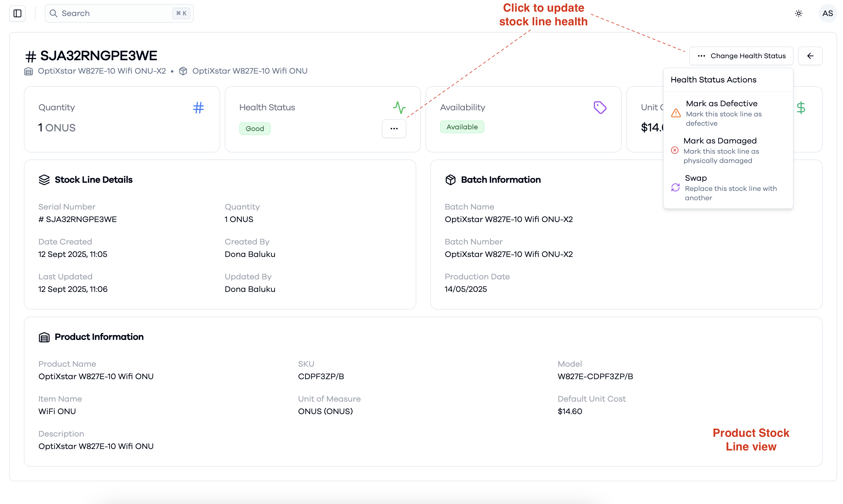Click Date Created value 12 Sept 2025, 11:05
This screenshot has height=504, width=843.
coord(73,254)
